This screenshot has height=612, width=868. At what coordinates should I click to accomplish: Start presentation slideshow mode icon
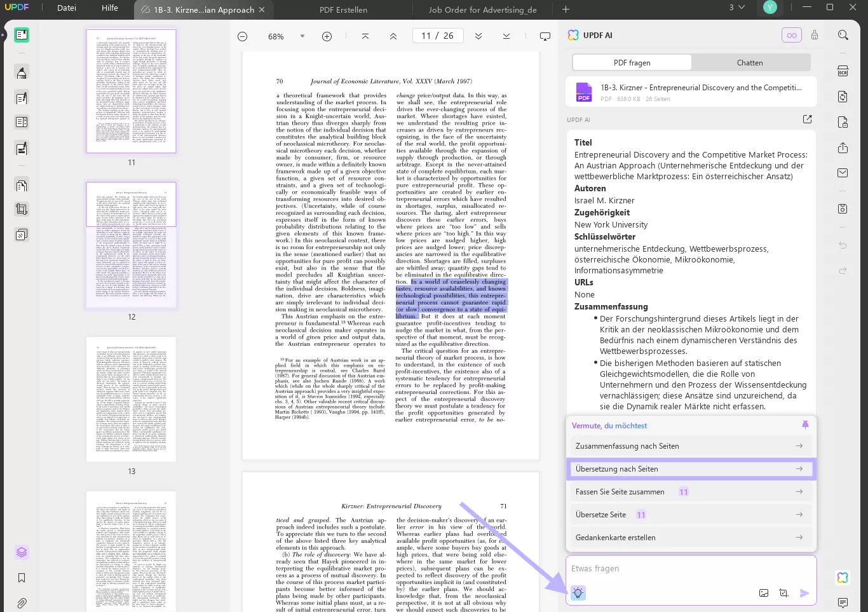coord(545,36)
